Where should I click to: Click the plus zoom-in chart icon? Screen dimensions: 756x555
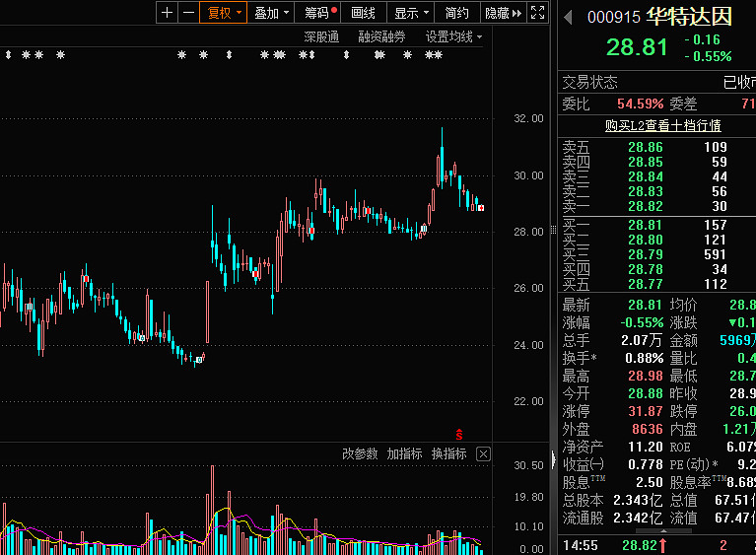pyautogui.click(x=167, y=13)
